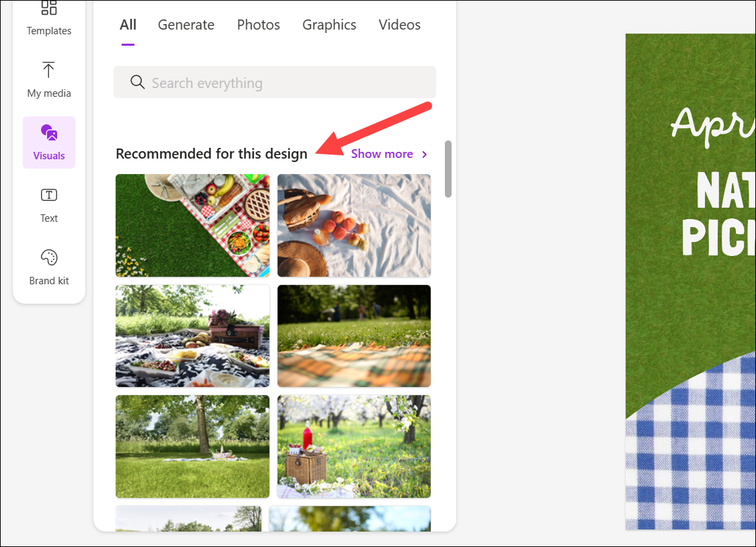Select the picnic blanket with fruit pie photo
The height and width of the screenshot is (547, 756).
[192, 226]
